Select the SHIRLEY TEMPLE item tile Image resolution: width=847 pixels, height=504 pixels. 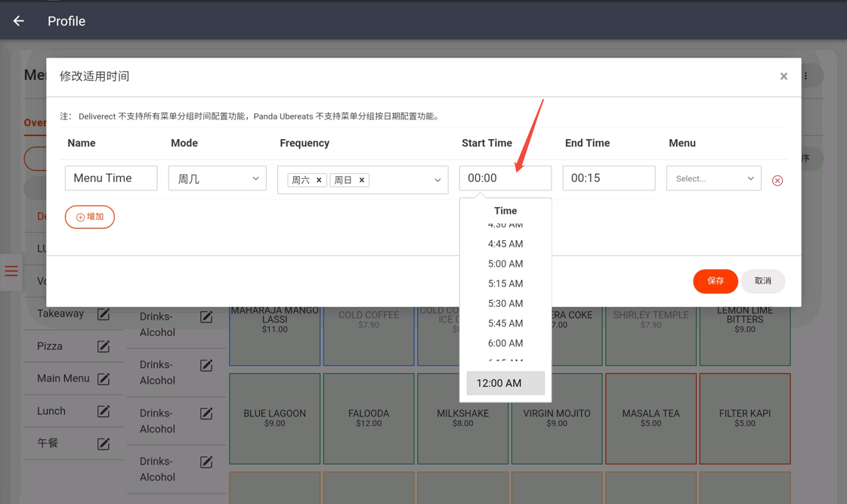click(x=651, y=335)
